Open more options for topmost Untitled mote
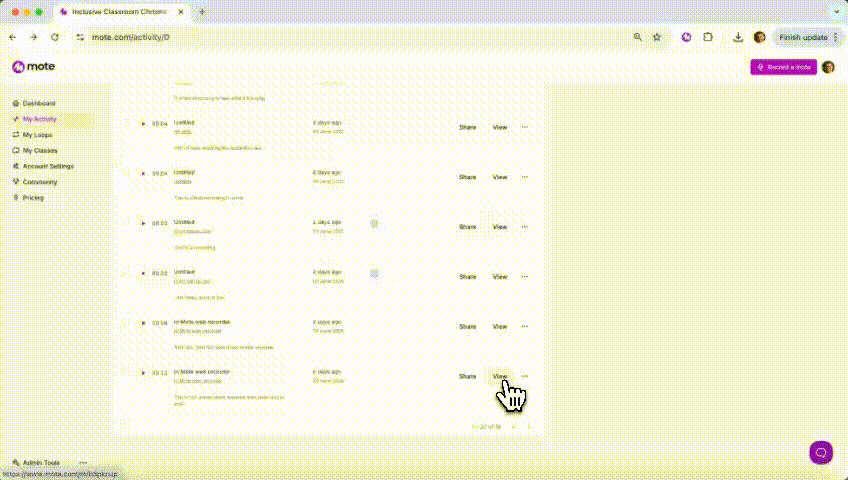 [525, 127]
